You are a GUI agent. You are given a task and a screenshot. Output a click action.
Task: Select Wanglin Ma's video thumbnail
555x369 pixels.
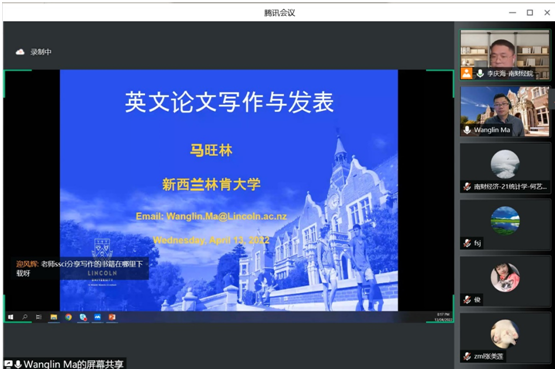(505, 112)
